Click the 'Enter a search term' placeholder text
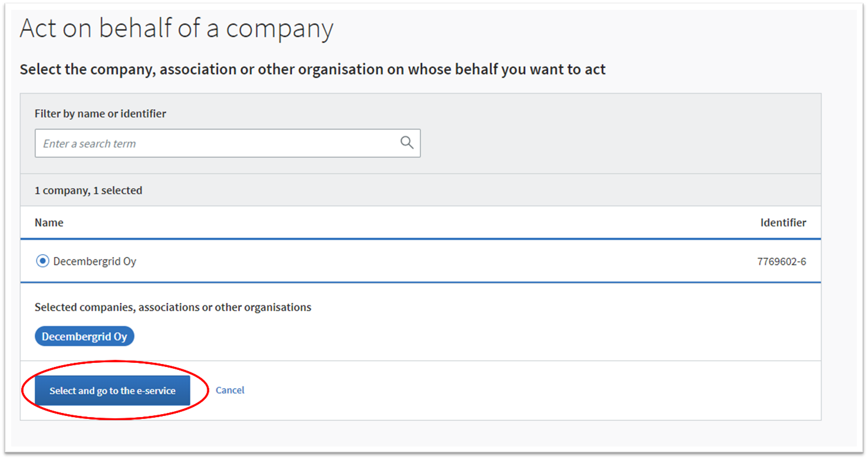Screen dimensions: 868x459 click(90, 143)
